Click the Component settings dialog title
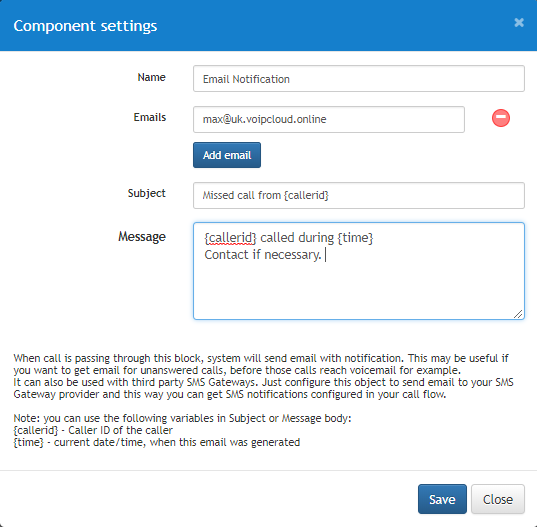This screenshot has height=527, width=537. (x=85, y=26)
